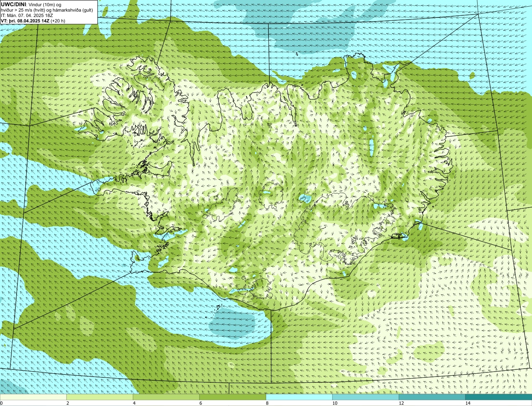Click the dark teal above-14 legend swatch
Screen dimensions: 532x406
click(x=499, y=397)
